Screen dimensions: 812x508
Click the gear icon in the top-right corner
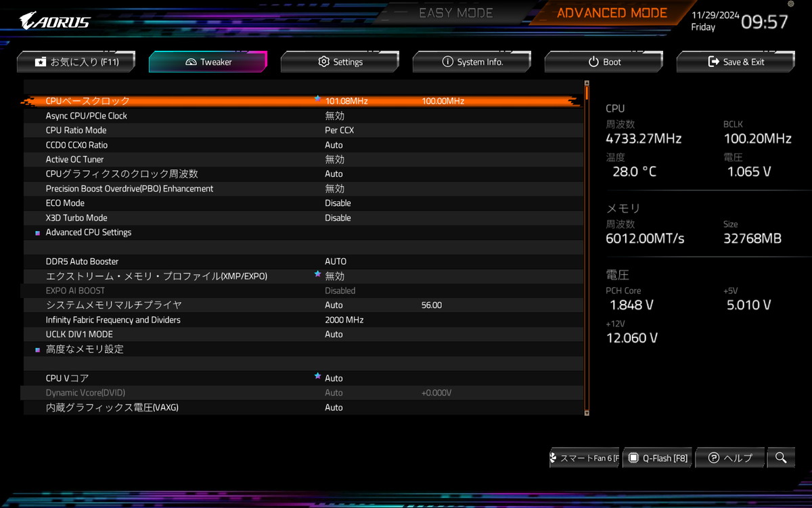[x=790, y=4]
